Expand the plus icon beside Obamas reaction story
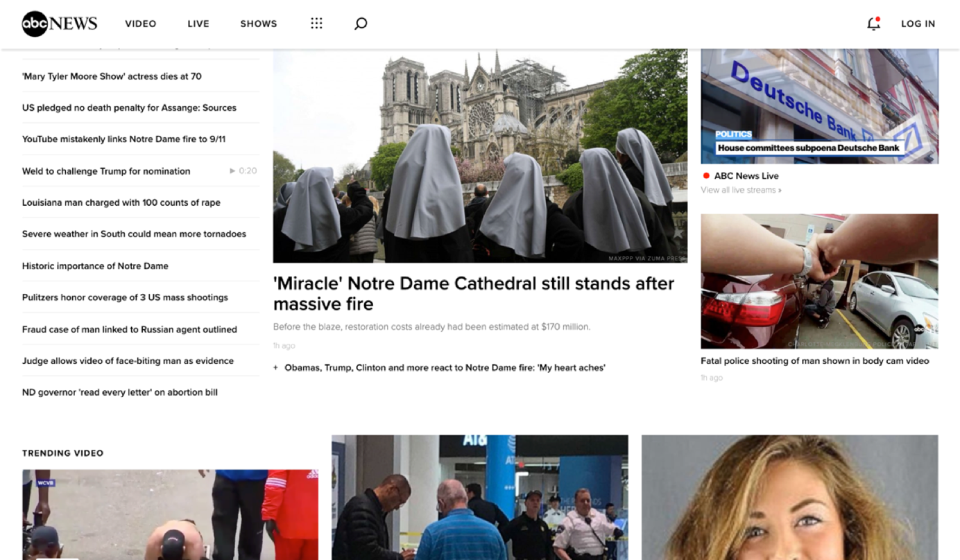 (276, 368)
